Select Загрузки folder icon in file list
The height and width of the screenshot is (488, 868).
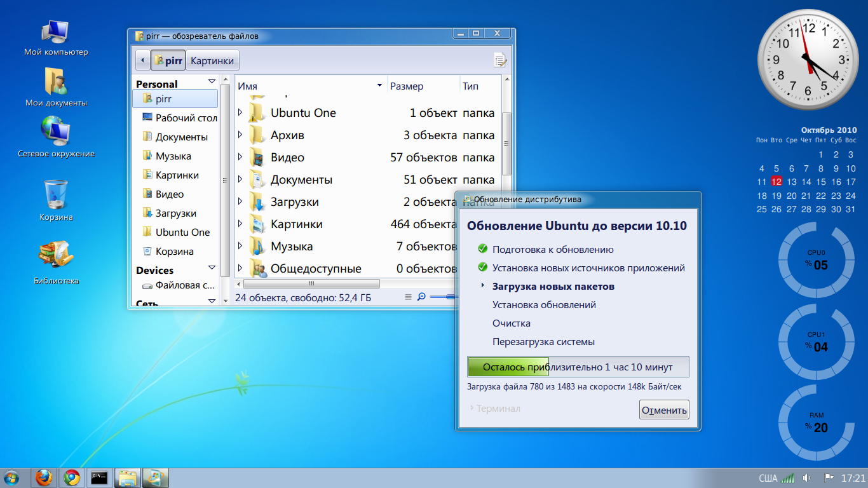coord(257,201)
